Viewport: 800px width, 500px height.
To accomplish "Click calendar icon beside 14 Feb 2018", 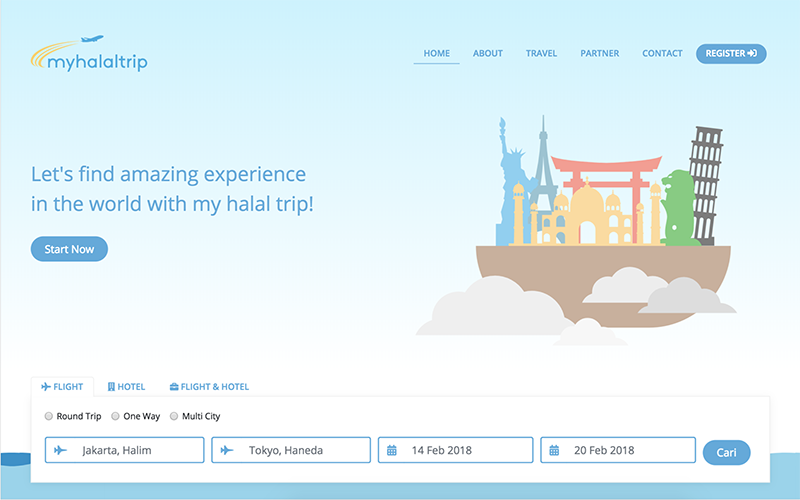I will coord(393,450).
